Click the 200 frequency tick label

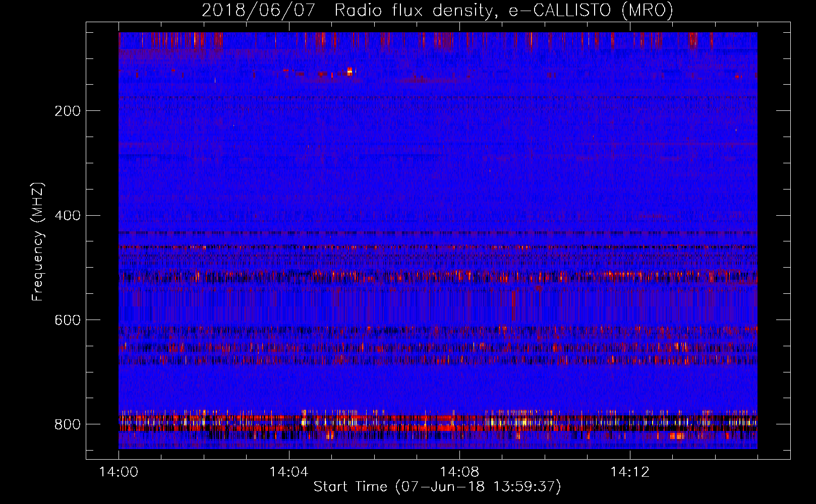[68, 111]
